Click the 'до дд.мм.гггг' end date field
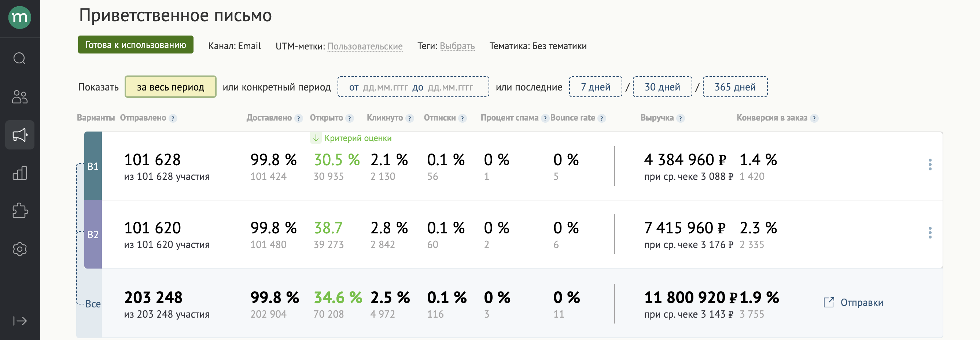Viewport: 980px width, 340px height. click(x=443, y=87)
